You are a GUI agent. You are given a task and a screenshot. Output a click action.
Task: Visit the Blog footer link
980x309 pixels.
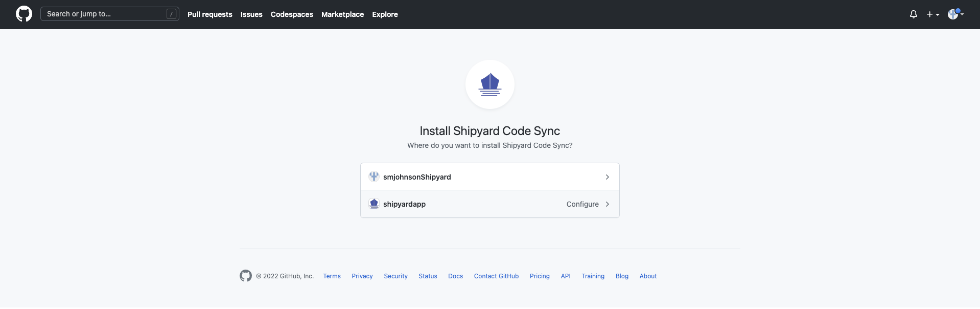click(622, 276)
